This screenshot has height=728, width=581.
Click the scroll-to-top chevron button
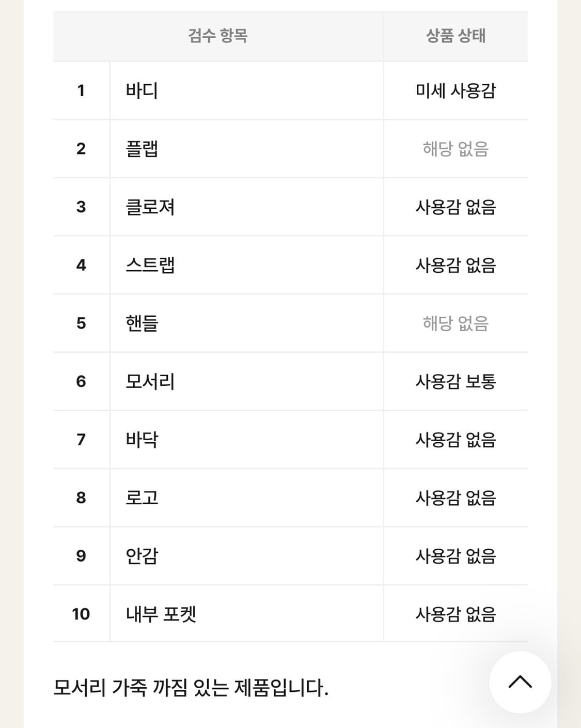(x=521, y=681)
